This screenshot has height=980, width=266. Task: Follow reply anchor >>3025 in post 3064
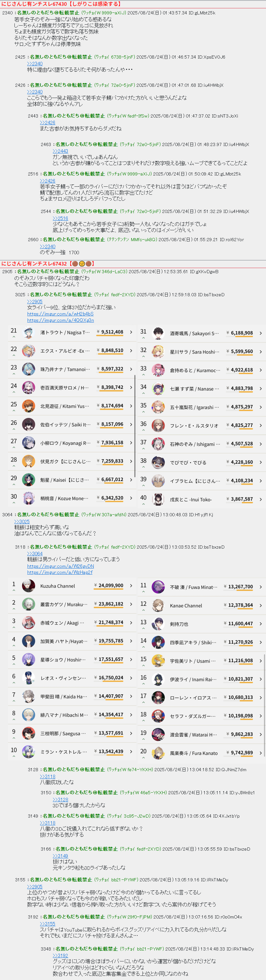coord(22,522)
